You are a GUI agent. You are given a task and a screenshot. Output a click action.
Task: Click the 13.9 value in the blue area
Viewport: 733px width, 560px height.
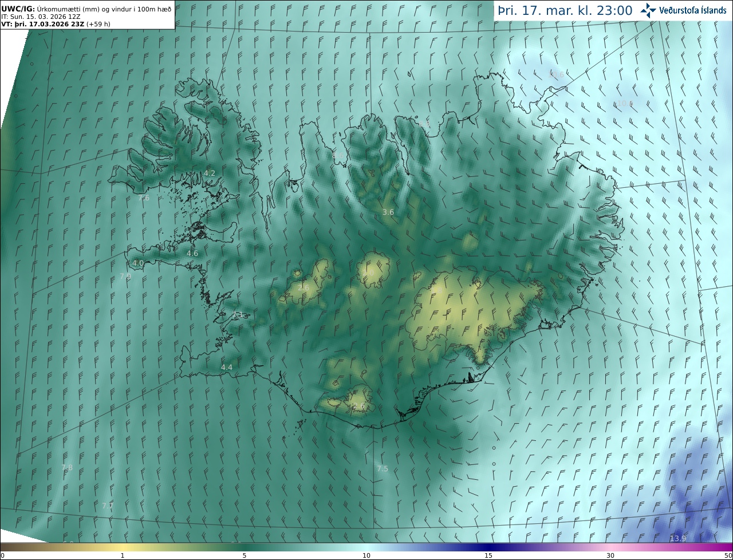(x=678, y=538)
